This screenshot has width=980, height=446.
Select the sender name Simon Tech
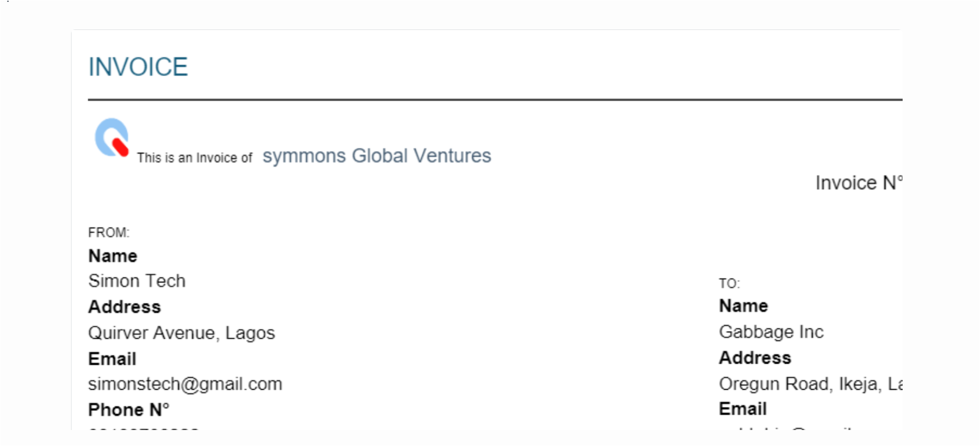pos(137,281)
